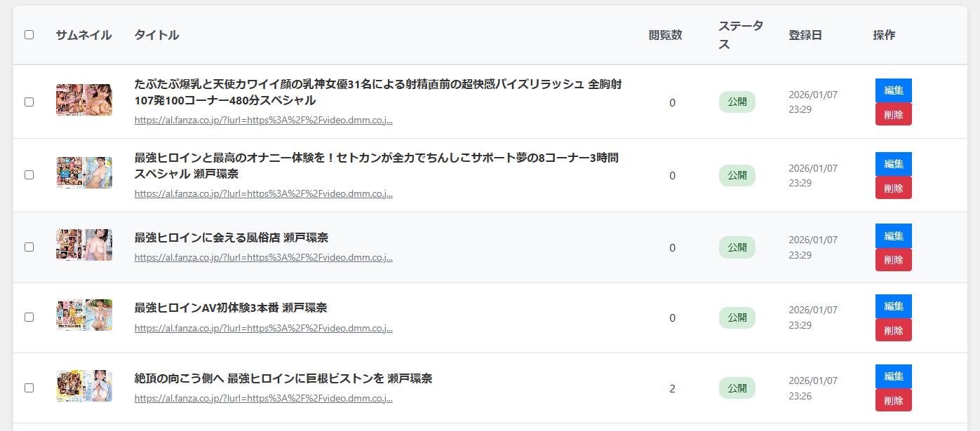The height and width of the screenshot is (431, 980).
Task: Open the fanza link in the row with 2 views
Action: point(263,399)
